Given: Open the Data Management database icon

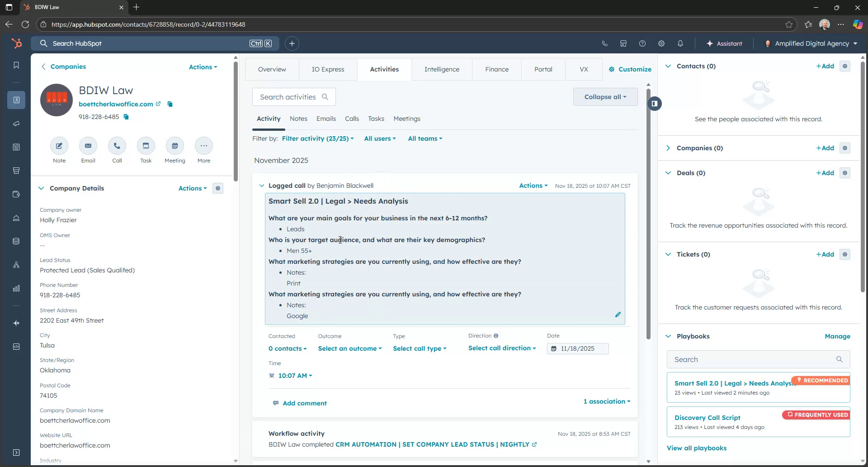Looking at the screenshot, I should point(16,241).
